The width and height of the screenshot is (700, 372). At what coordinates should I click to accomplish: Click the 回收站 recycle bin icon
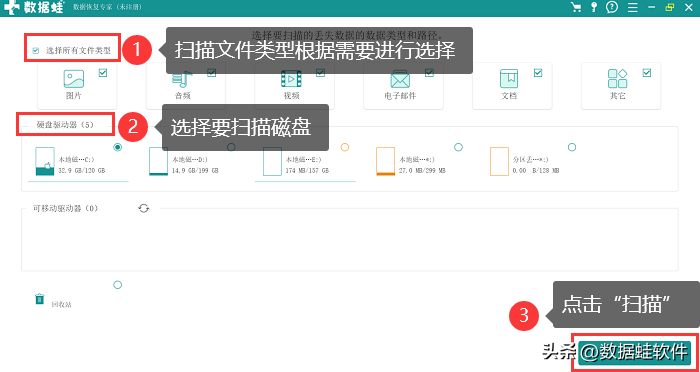click(40, 299)
